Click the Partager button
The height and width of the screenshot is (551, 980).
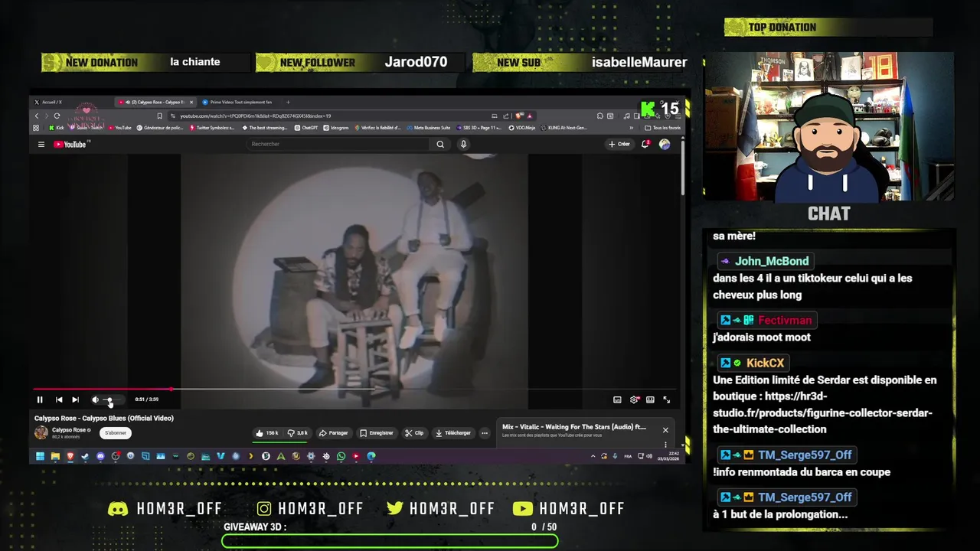click(334, 433)
